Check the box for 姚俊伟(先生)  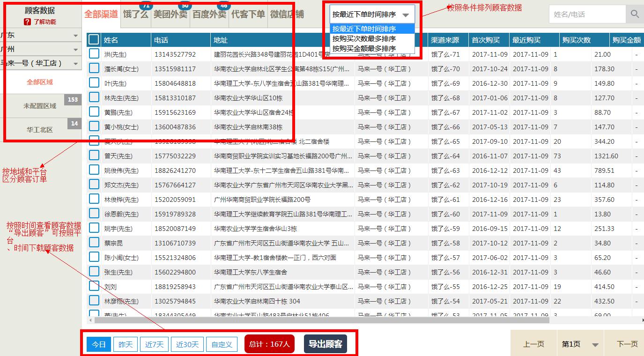(94, 170)
